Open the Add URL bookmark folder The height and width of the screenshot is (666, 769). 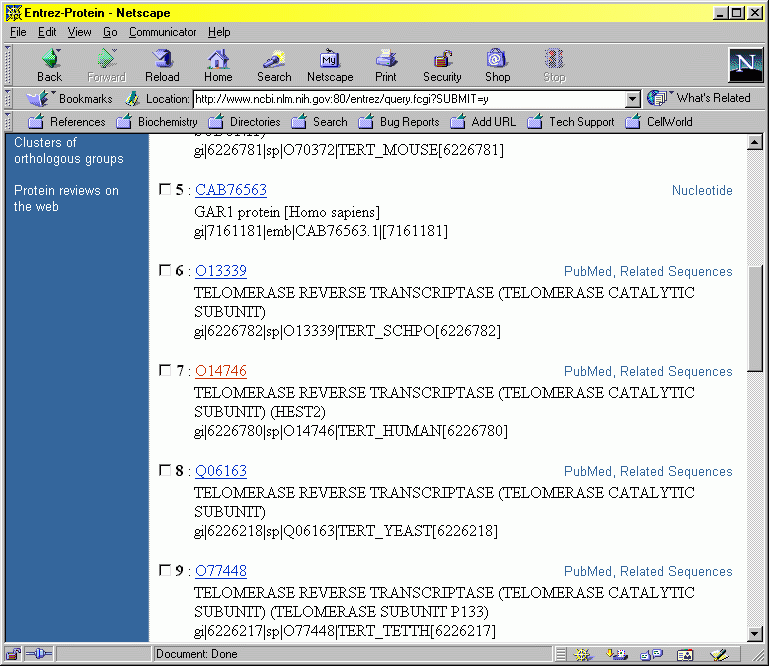(483, 122)
